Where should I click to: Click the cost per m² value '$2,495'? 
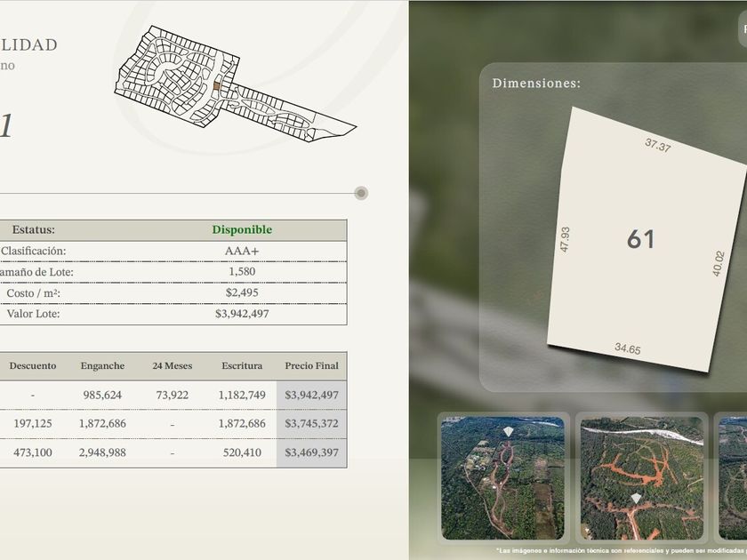pyautogui.click(x=242, y=292)
